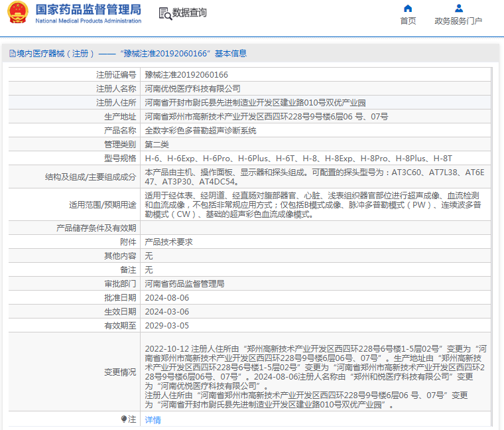Click the 首页 home icon
Viewport: 504px width, 430px height.
pos(408,9)
